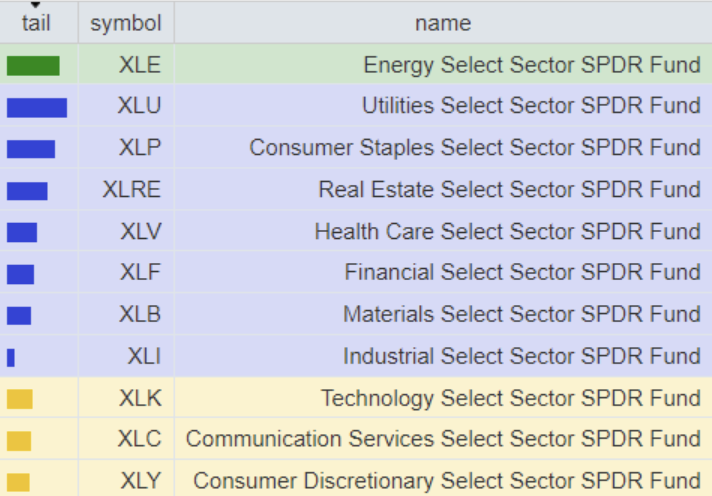This screenshot has height=496, width=712.
Task: Click the blue XLU tail bar
Action: tap(37, 107)
